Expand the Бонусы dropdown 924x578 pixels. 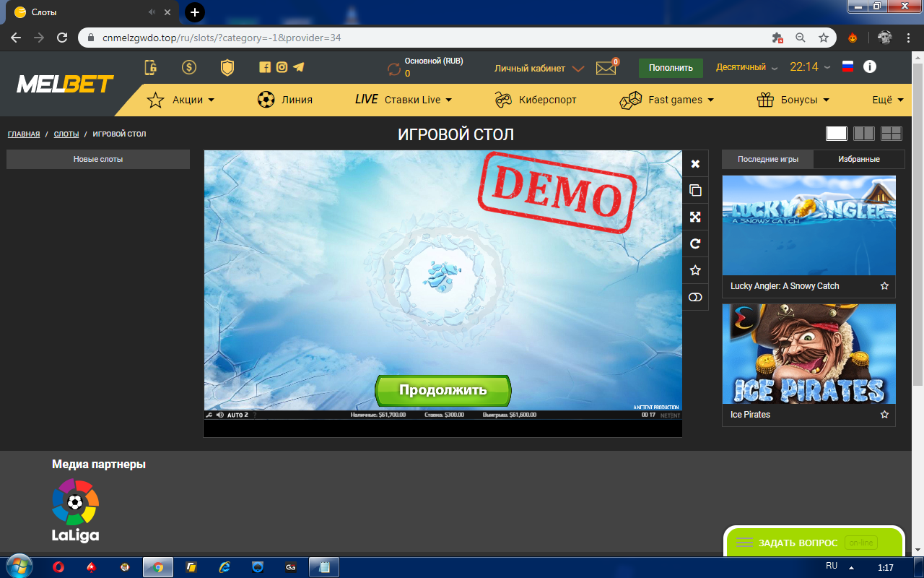point(793,100)
